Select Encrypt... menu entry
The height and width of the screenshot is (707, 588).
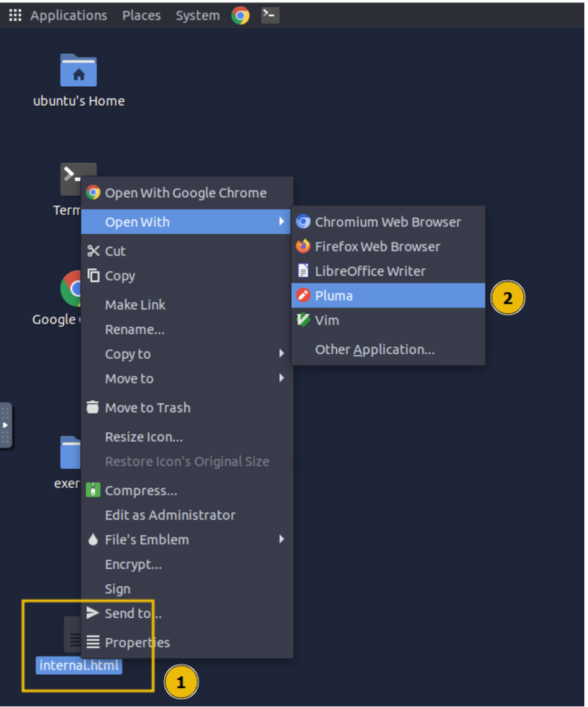(x=187, y=564)
